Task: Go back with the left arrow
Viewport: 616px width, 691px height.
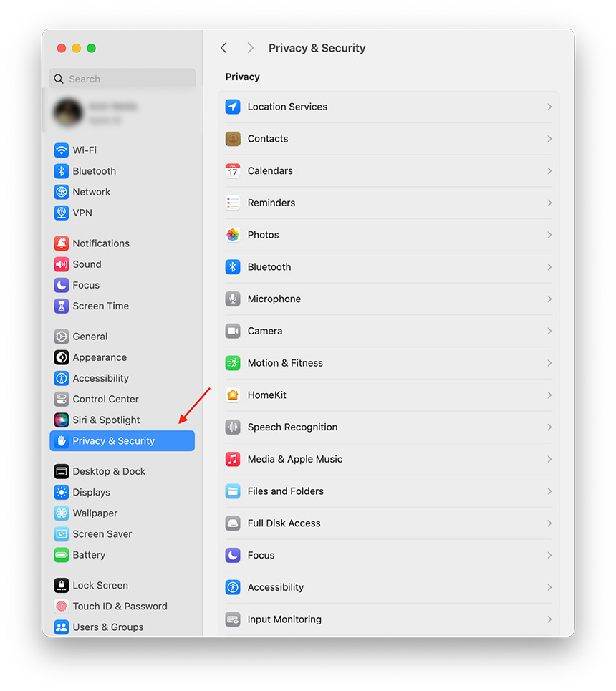Action: coord(224,47)
